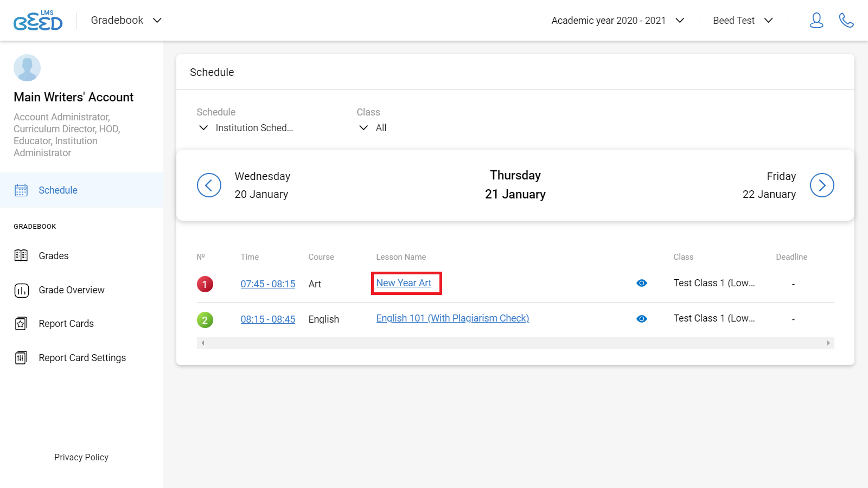Click the Report Card Settings icon
This screenshot has height=488, width=868.
[x=21, y=358]
